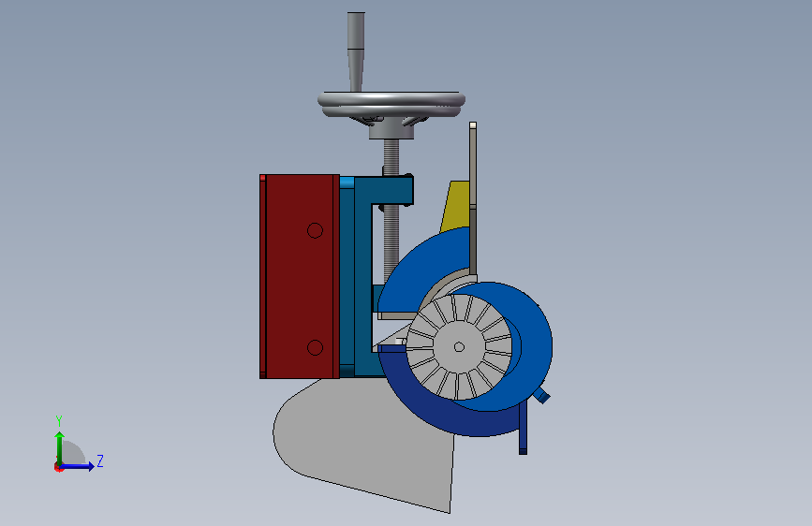The image size is (812, 526).
Task: Select the large gray base plate
Action: point(363,446)
